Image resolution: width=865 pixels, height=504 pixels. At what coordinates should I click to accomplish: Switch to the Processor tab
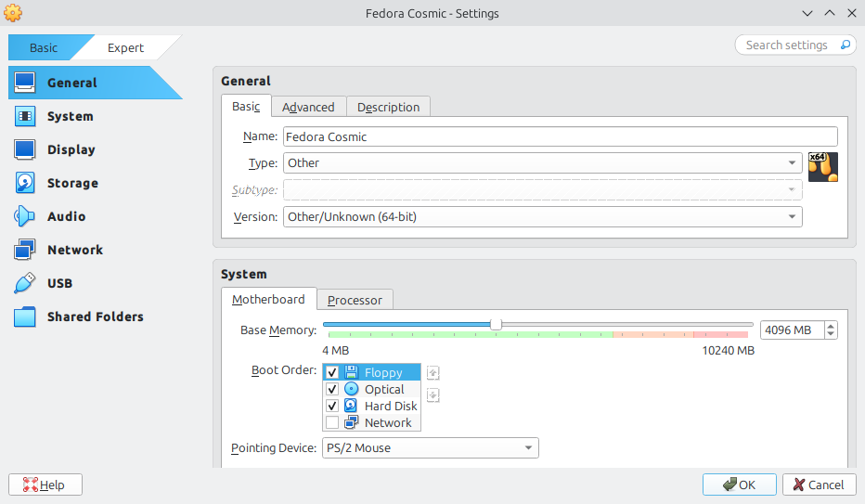point(355,300)
